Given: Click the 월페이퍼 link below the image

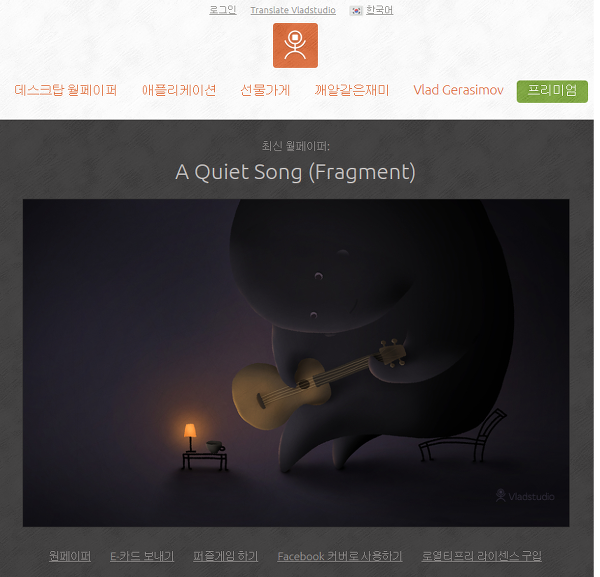Looking at the screenshot, I should pyautogui.click(x=70, y=556).
